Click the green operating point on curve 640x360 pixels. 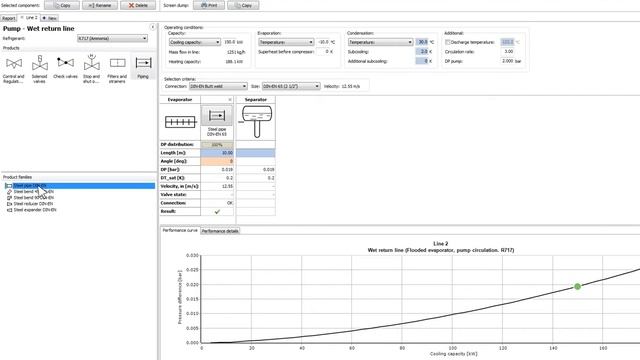577,287
